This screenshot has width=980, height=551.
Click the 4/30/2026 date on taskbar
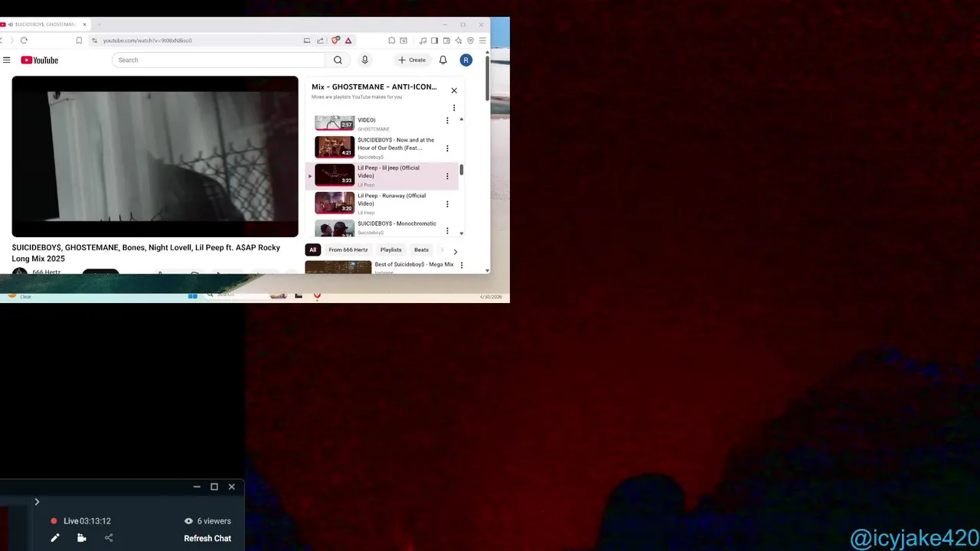point(491,297)
